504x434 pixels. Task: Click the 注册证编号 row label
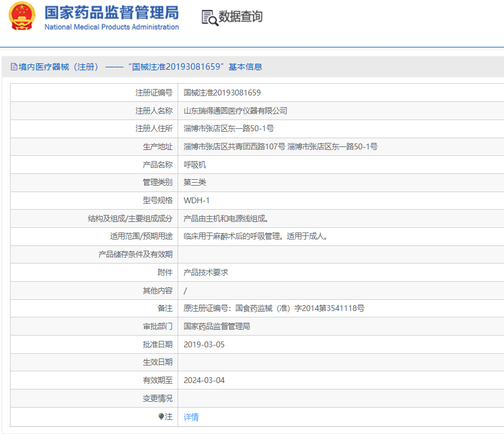pyautogui.click(x=154, y=93)
